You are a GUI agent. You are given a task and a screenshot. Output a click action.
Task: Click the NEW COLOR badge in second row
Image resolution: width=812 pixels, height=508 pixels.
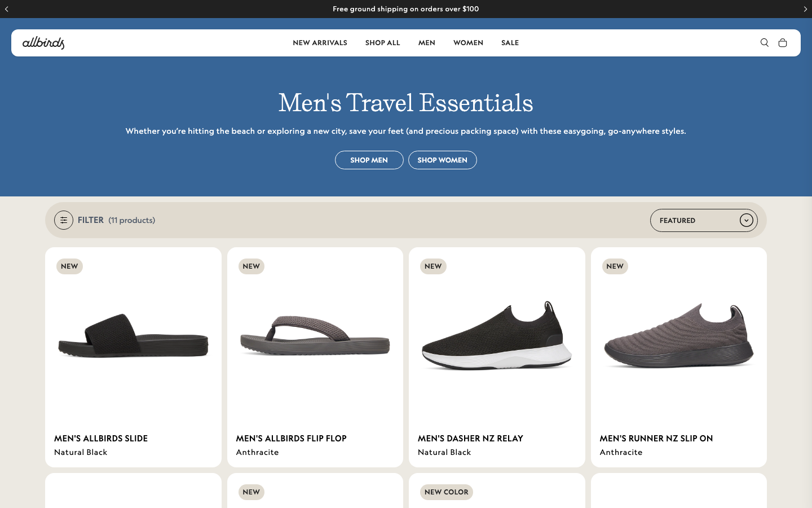pyautogui.click(x=447, y=492)
